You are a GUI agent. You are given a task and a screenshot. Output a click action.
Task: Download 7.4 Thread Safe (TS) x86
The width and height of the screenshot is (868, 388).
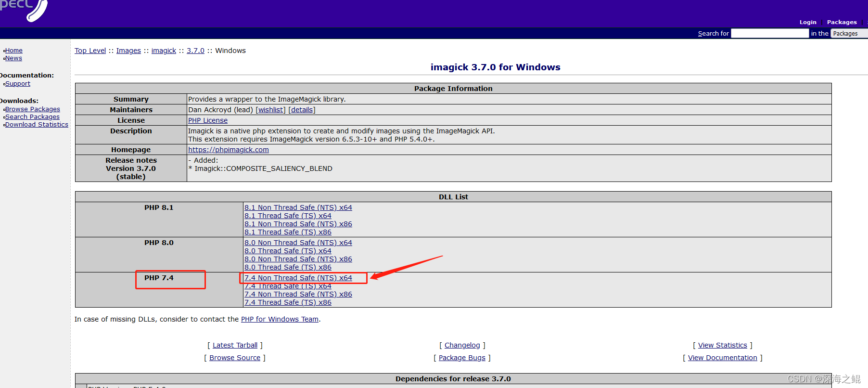point(288,302)
